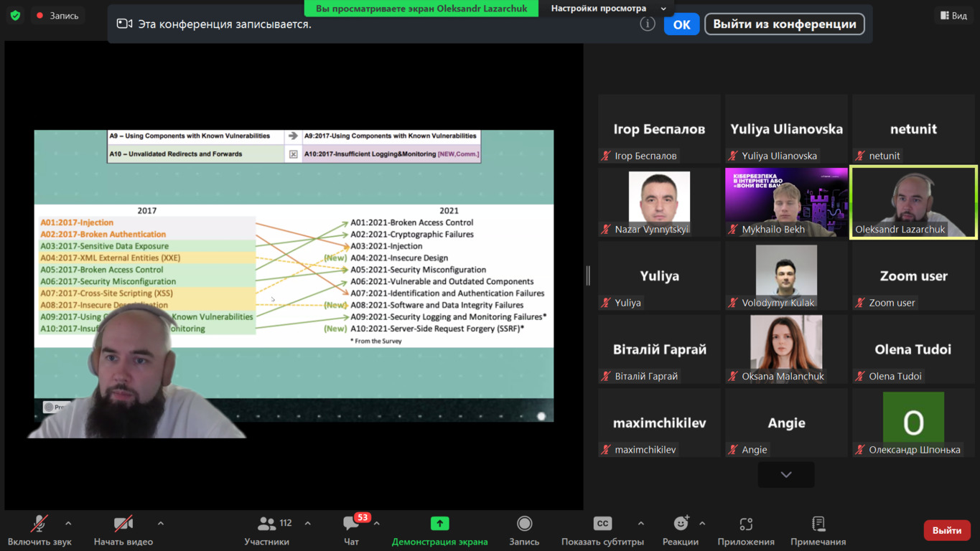This screenshot has width=980, height=551.
Task: Click the X box icon in A10 table row
Action: (x=293, y=154)
